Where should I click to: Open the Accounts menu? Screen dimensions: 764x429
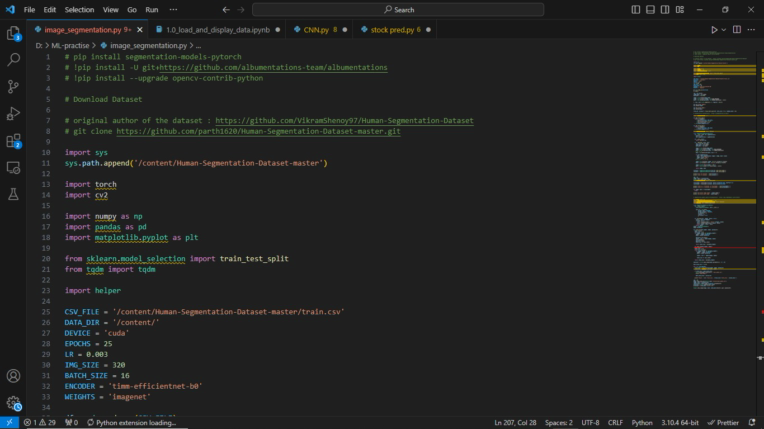13,376
